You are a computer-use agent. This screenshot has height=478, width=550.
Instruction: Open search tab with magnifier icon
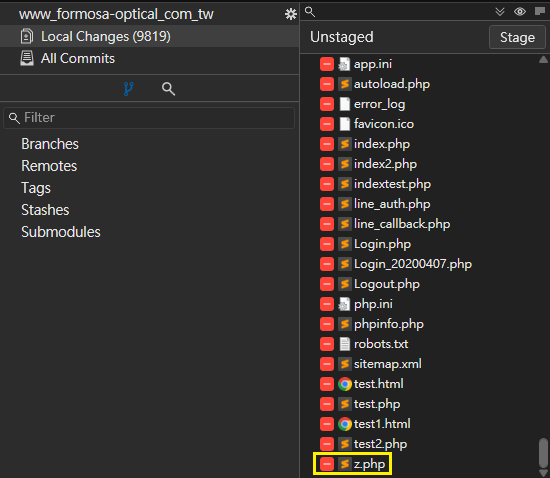pos(168,89)
